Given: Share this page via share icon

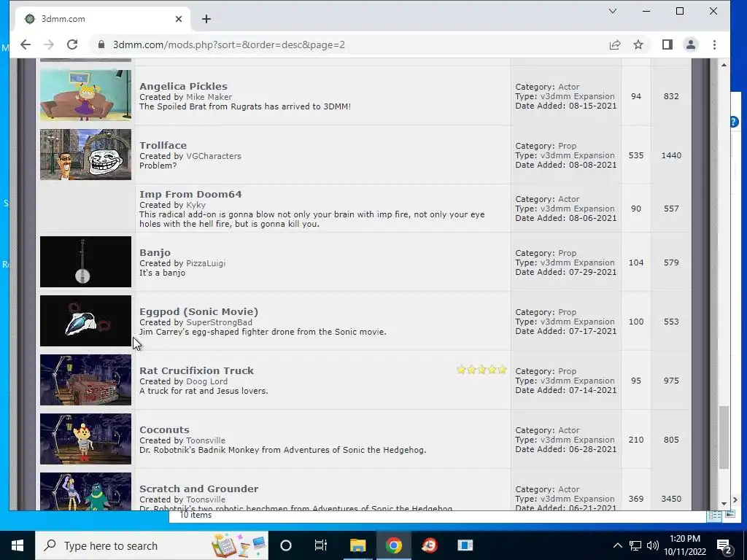Looking at the screenshot, I should 614,44.
